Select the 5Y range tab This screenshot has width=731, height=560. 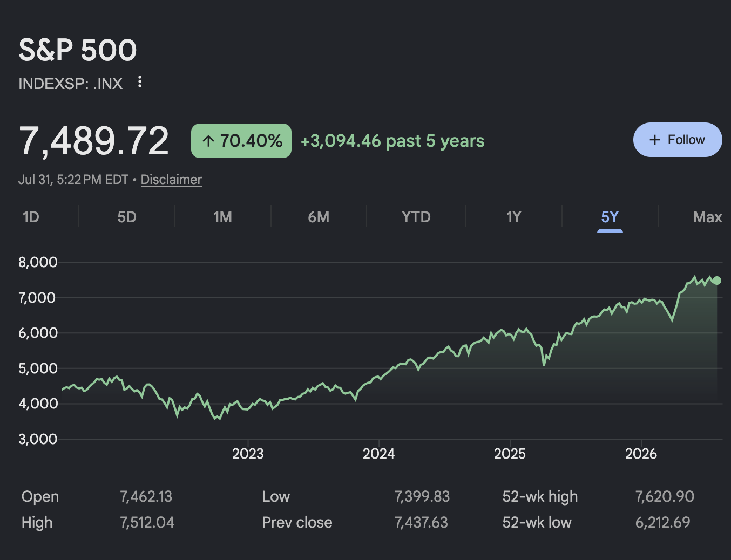coord(610,217)
